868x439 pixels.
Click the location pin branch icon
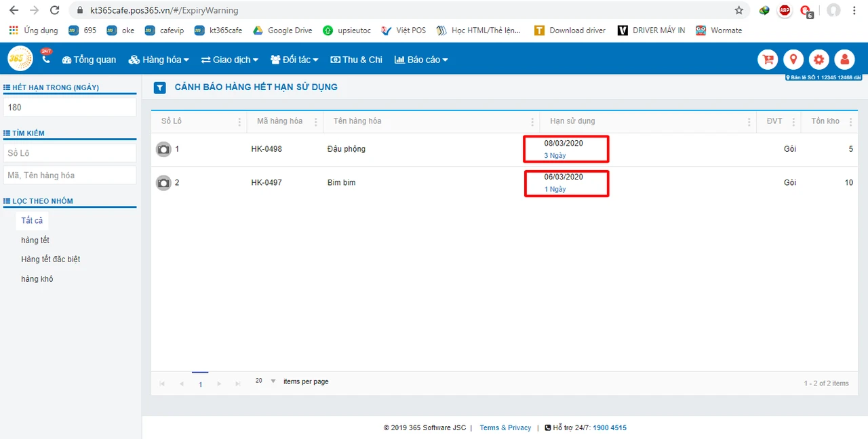pyautogui.click(x=793, y=60)
